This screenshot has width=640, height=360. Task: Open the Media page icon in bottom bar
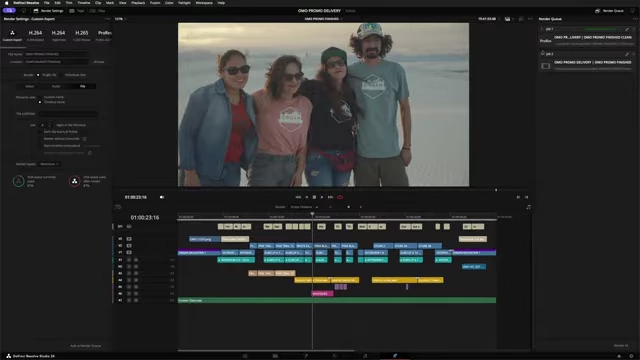coord(245,356)
